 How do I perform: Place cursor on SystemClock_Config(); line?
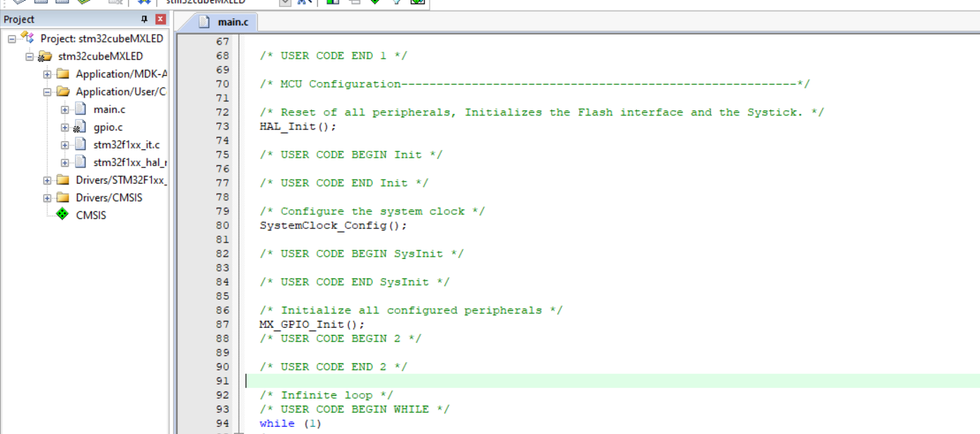[x=333, y=225]
